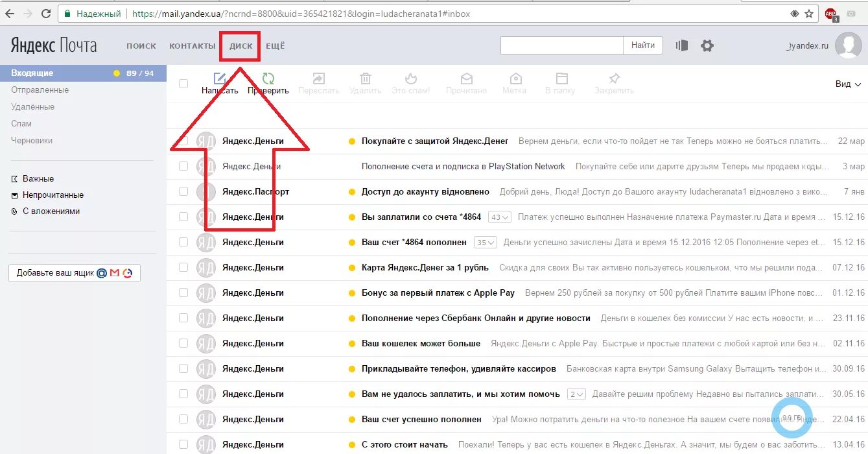The width and height of the screenshot is (868, 454).
Task: Click the mail search input field
Action: click(x=562, y=45)
